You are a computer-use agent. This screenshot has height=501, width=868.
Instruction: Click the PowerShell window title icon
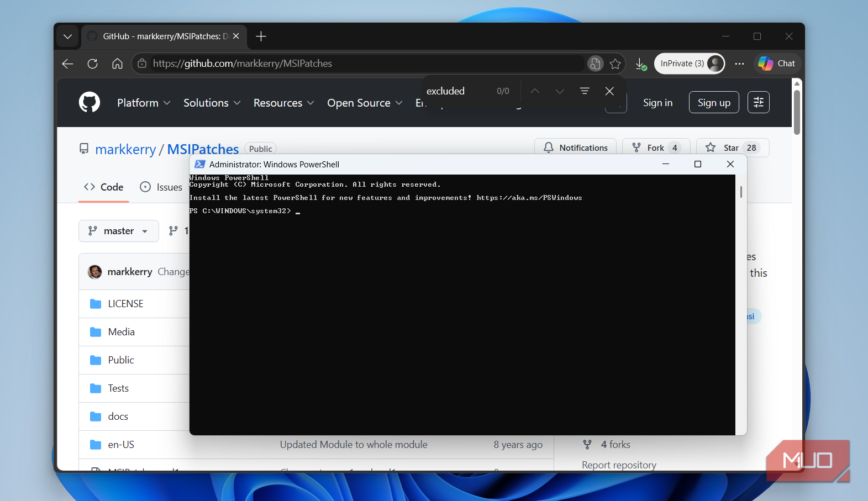click(200, 164)
